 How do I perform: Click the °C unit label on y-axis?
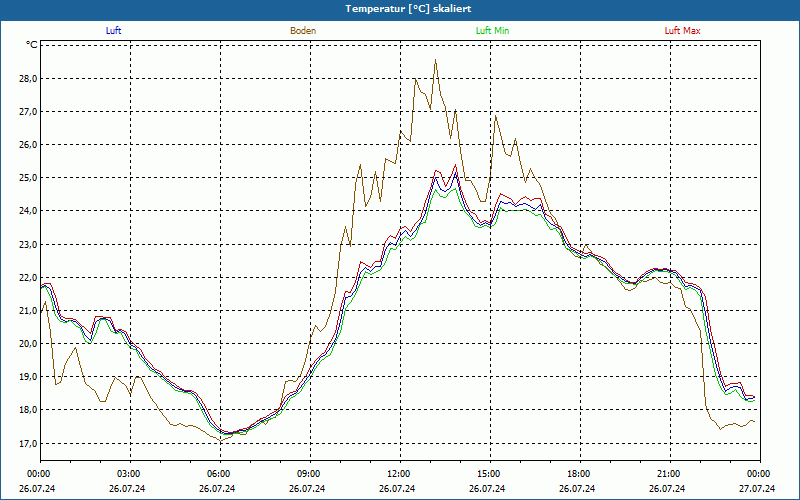click(32, 45)
